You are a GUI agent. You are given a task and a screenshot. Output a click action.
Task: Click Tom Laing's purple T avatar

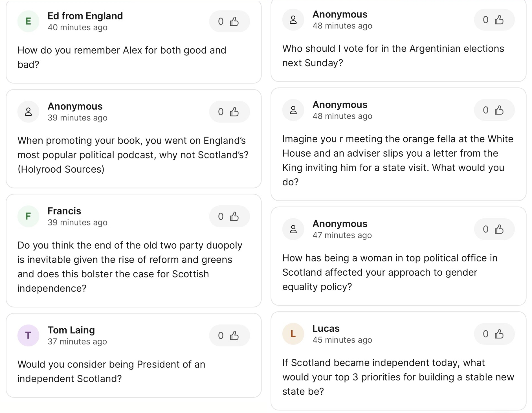pos(28,335)
